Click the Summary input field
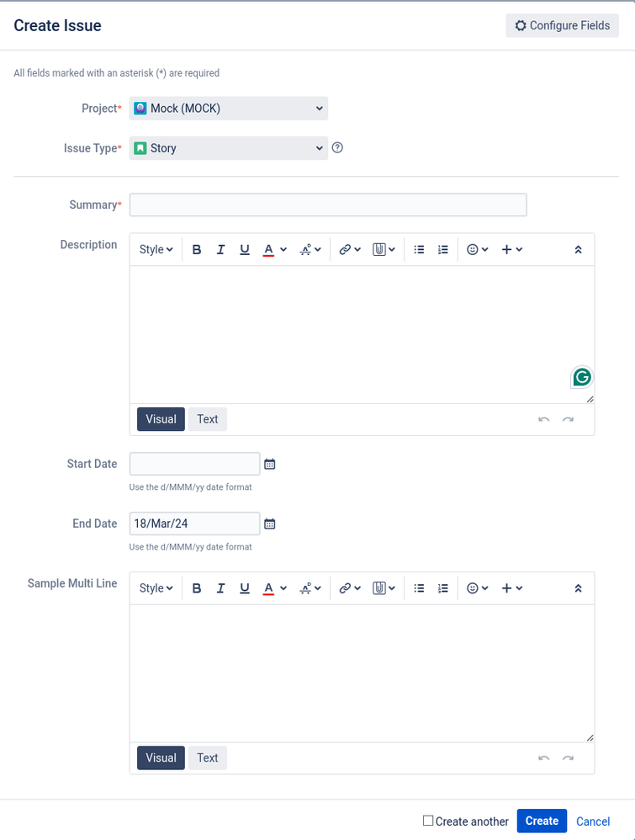This screenshot has width=635, height=840. tap(328, 205)
